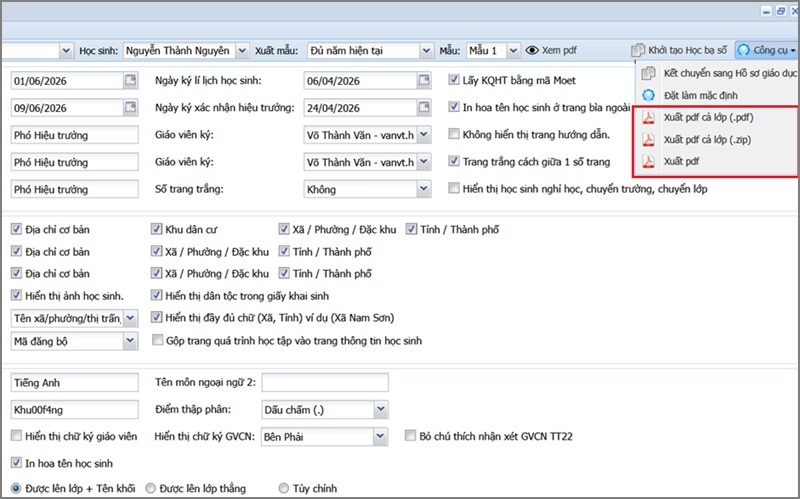Click the eye icon beside Xem pdf

(x=532, y=50)
